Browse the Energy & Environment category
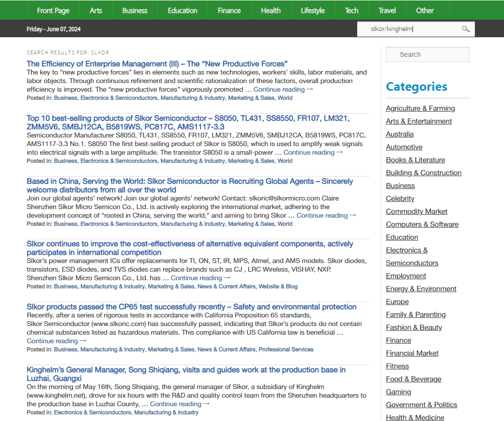This screenshot has height=421, width=504. tap(421, 289)
